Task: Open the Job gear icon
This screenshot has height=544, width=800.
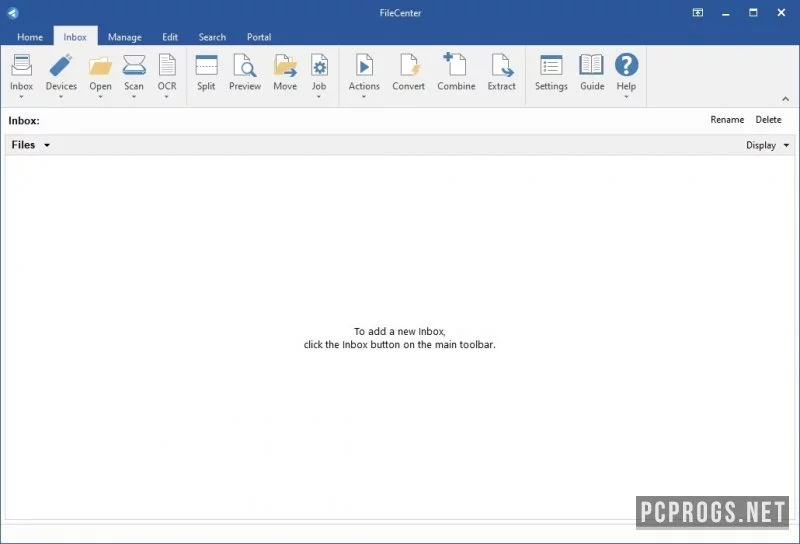Action: [319, 66]
